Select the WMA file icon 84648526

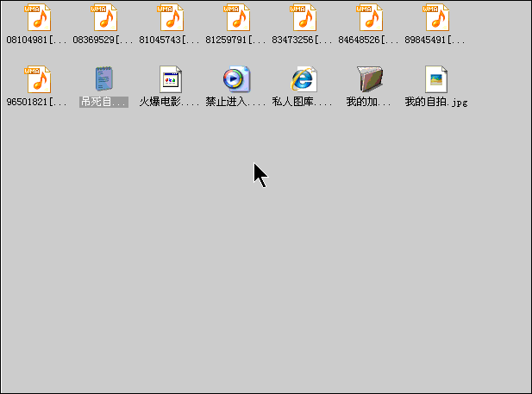pyautogui.click(x=370, y=17)
